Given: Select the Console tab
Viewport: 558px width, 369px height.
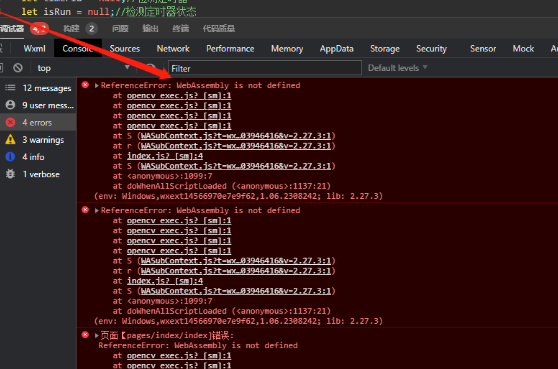Looking at the screenshot, I should point(78,48).
